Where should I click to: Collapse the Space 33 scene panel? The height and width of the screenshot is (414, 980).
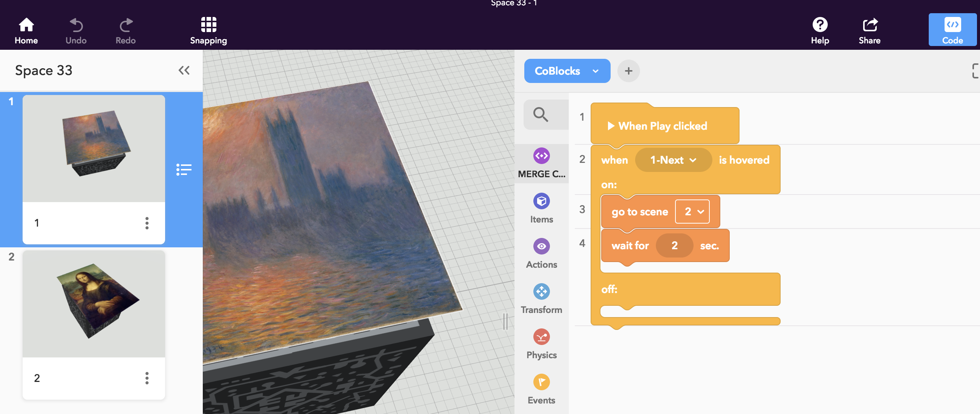tap(184, 71)
